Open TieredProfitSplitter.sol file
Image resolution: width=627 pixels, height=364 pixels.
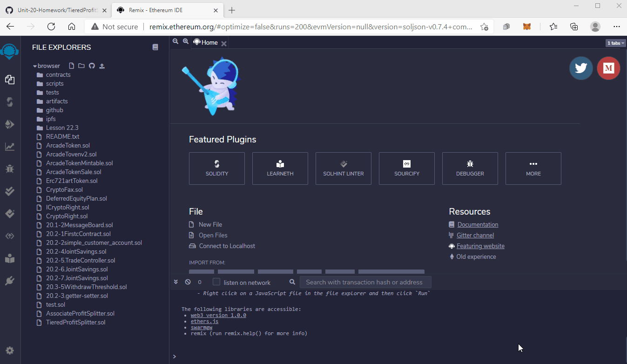pos(75,323)
